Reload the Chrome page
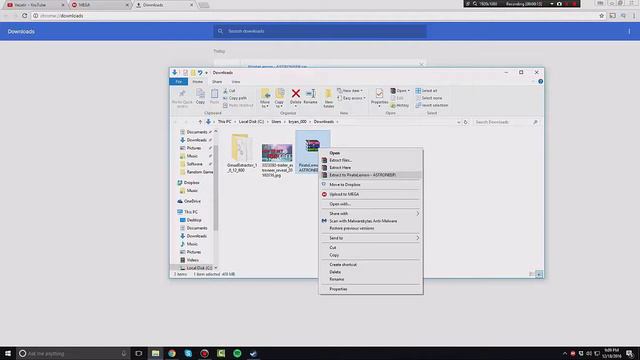640x360 pixels. click(24, 16)
